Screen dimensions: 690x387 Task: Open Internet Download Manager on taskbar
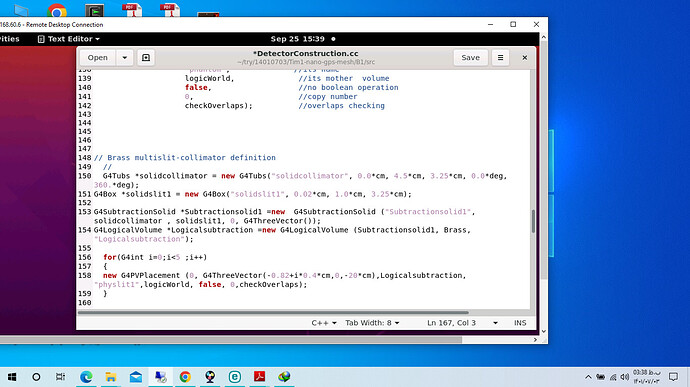pos(284,377)
